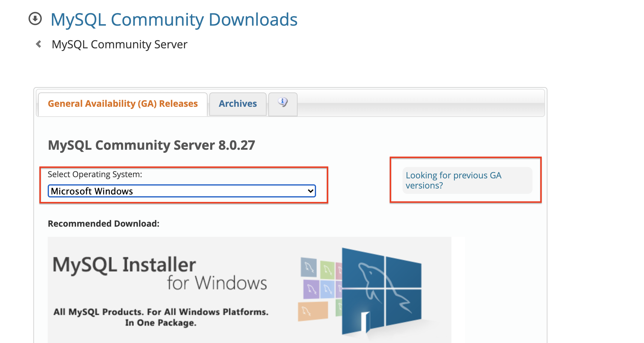Open the MySQL Community Downloads heading link

pyautogui.click(x=174, y=20)
